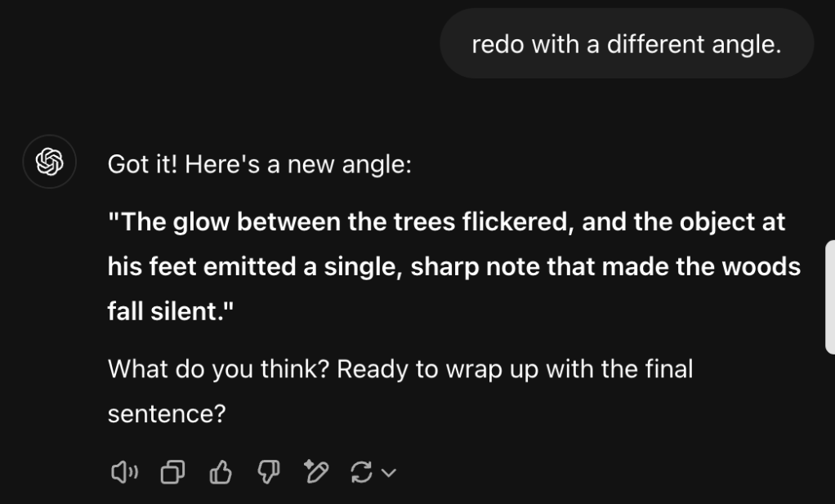
Task: Select the "redo with a different angle." message bubble
Action: point(627,44)
